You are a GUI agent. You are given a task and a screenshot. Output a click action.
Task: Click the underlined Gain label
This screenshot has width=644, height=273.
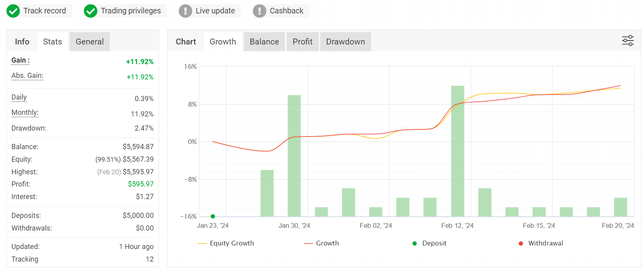(x=20, y=60)
